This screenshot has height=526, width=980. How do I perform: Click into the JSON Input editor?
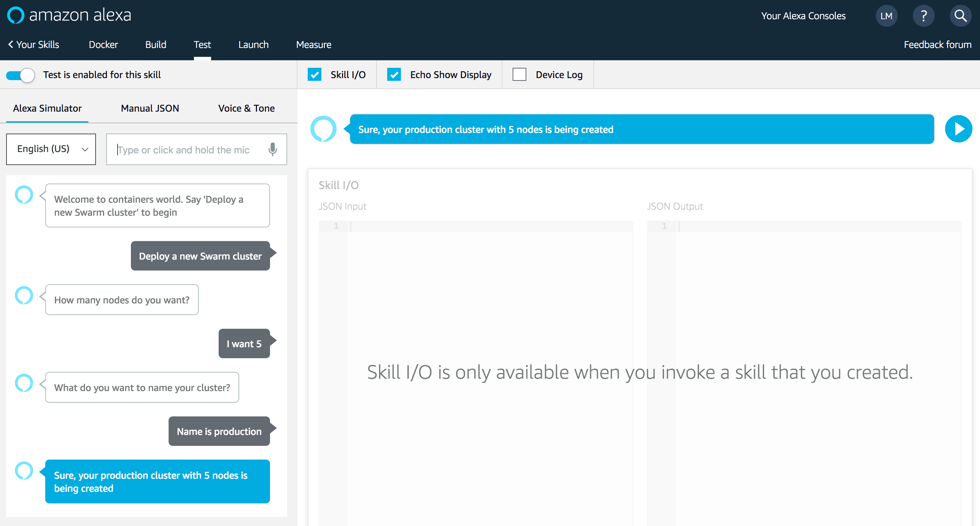tap(476, 373)
